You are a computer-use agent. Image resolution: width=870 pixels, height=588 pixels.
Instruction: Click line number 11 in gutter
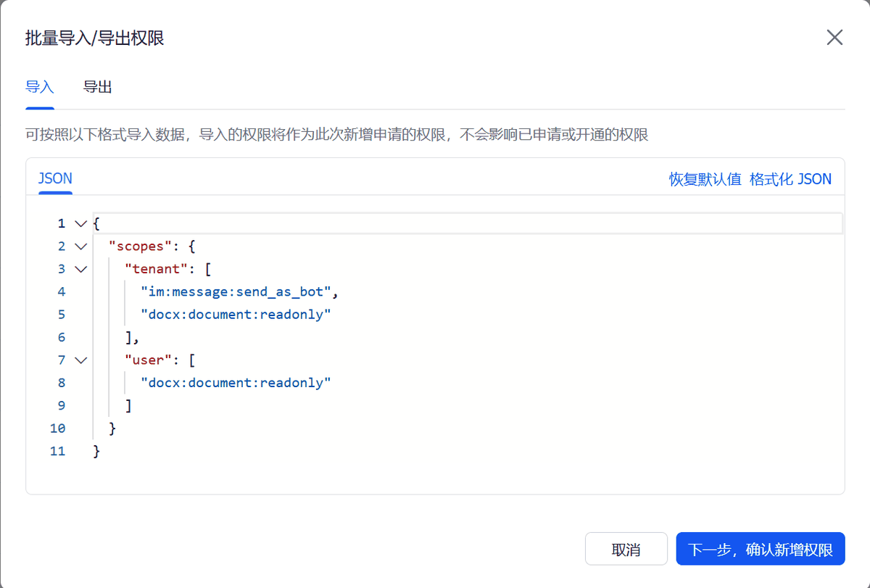[x=58, y=451]
